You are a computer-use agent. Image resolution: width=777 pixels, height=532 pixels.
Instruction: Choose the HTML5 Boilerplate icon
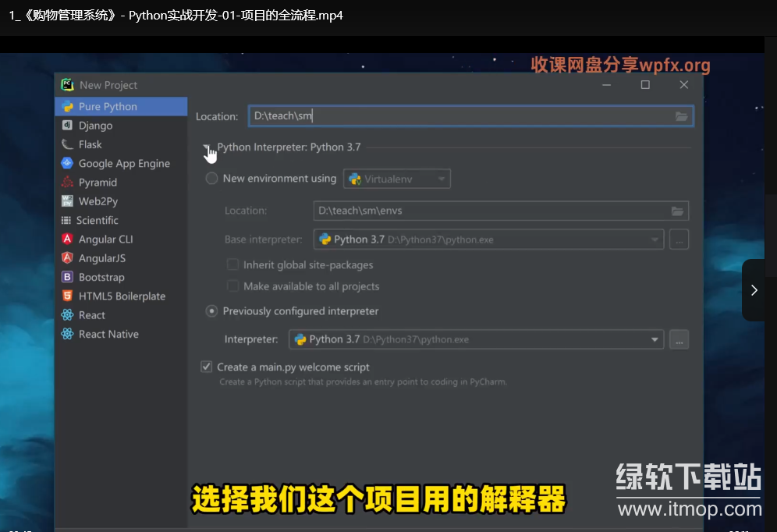click(x=67, y=296)
